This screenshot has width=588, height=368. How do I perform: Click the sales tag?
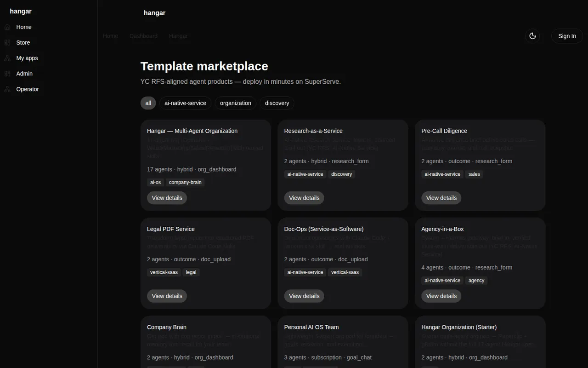[x=474, y=174]
